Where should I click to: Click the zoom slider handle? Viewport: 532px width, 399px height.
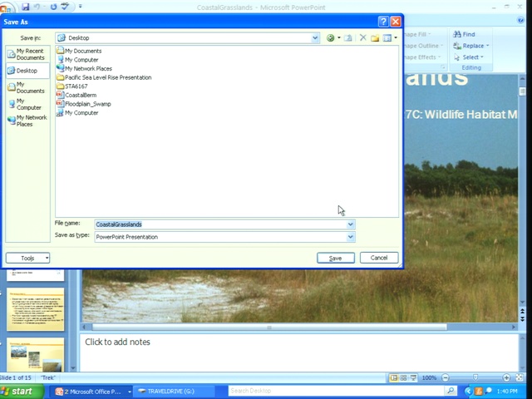475,377
